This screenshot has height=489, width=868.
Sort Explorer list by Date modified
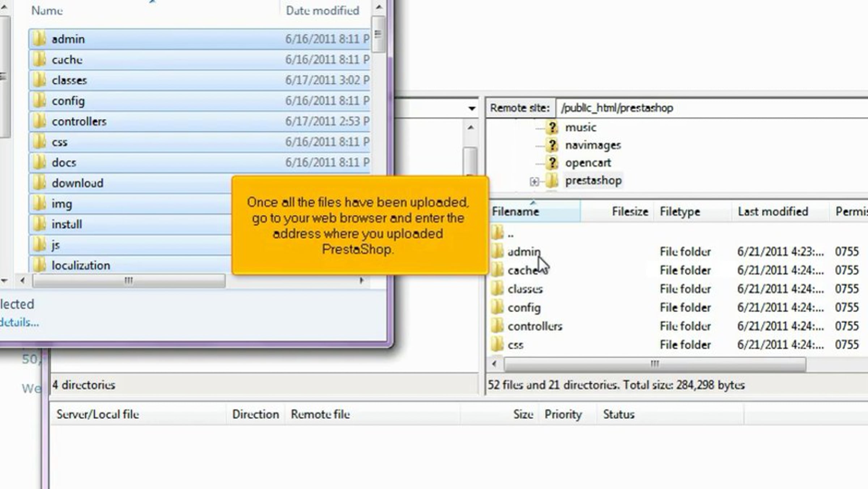click(322, 11)
